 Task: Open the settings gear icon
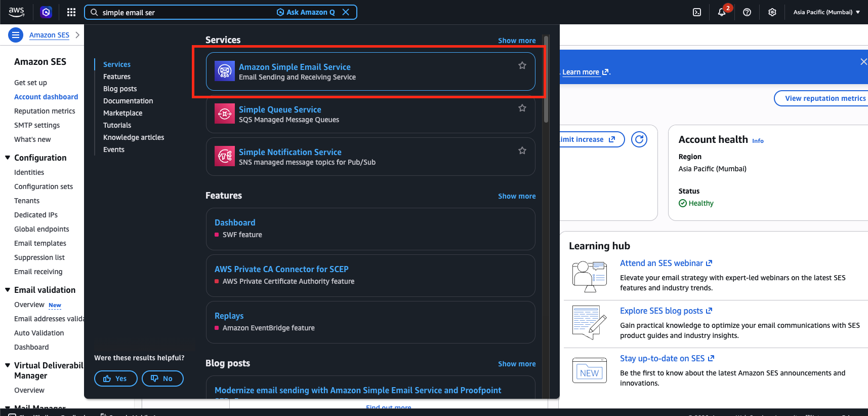click(x=772, y=12)
